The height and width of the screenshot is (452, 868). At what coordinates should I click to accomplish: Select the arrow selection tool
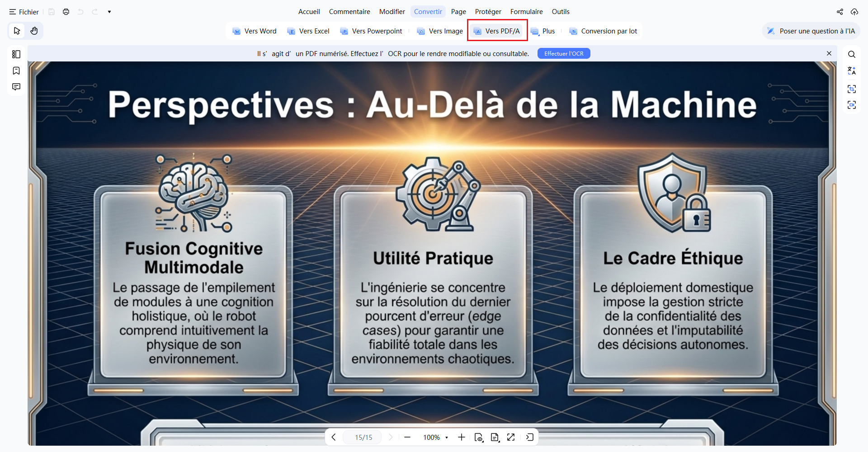[x=17, y=31]
